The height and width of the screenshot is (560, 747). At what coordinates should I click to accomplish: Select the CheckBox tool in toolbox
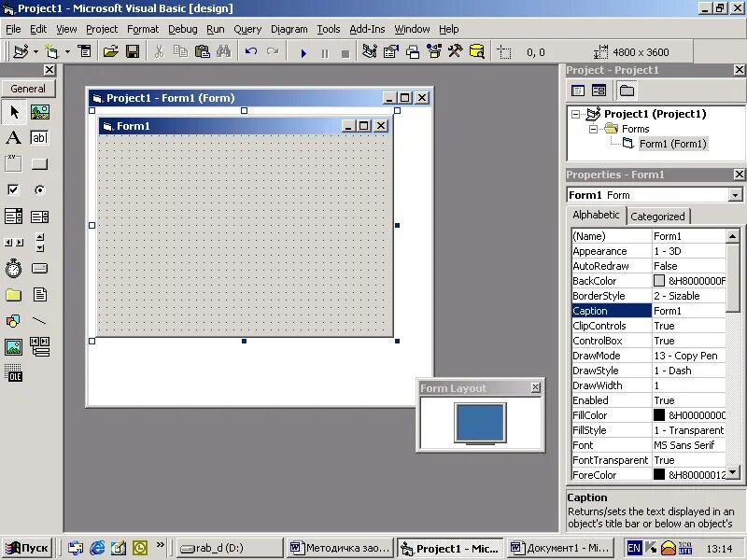tap(13, 190)
